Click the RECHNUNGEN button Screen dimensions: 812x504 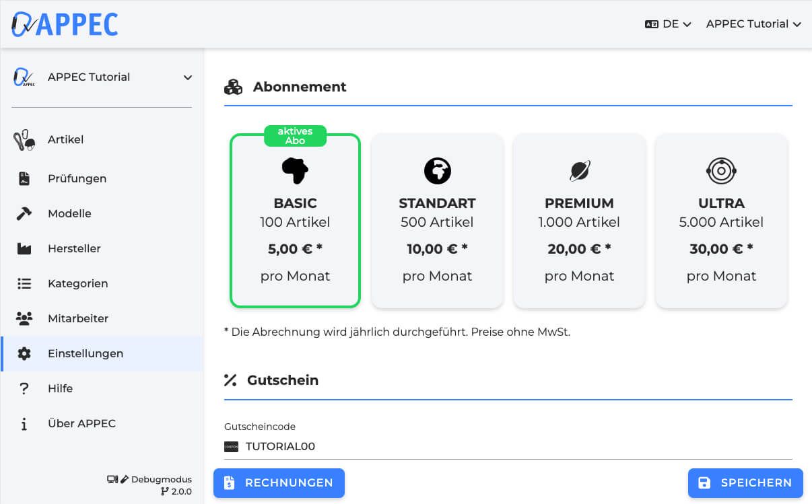pyautogui.click(x=279, y=482)
